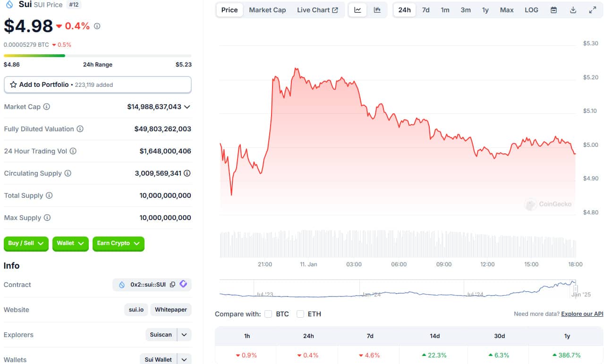Screen dimensions: 604x364
Task: Switch to the Market Cap tab
Action: pyautogui.click(x=267, y=10)
